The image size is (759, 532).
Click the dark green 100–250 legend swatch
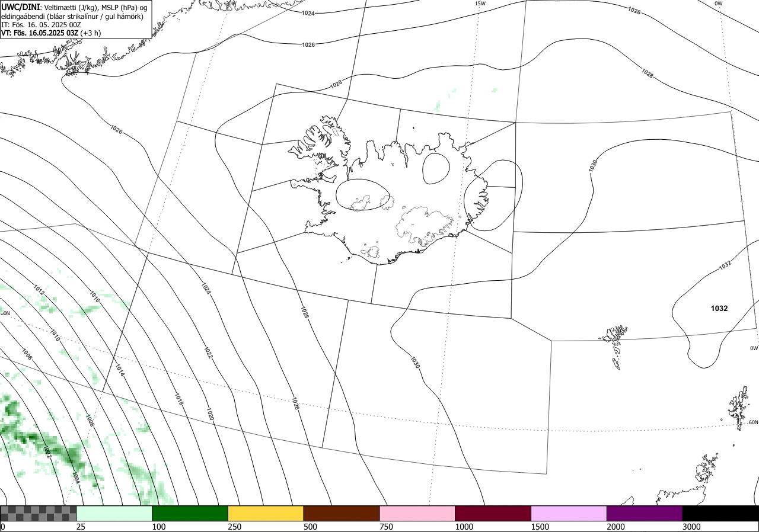(190, 513)
